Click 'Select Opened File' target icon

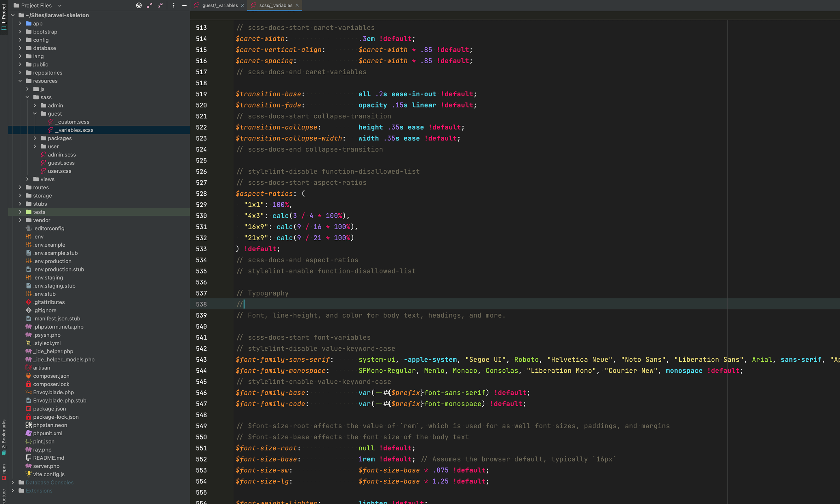coord(139,5)
